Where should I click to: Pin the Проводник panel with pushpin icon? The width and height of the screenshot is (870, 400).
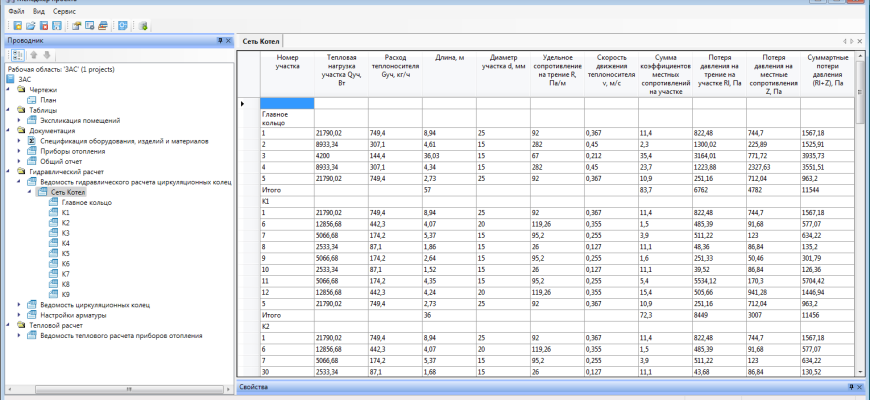[x=219, y=40]
